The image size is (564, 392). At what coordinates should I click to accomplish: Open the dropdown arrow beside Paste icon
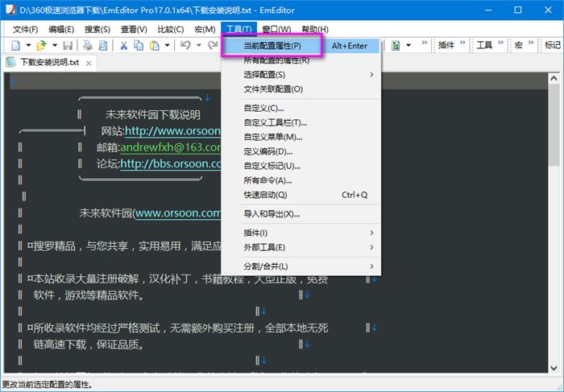pyautogui.click(x=168, y=46)
